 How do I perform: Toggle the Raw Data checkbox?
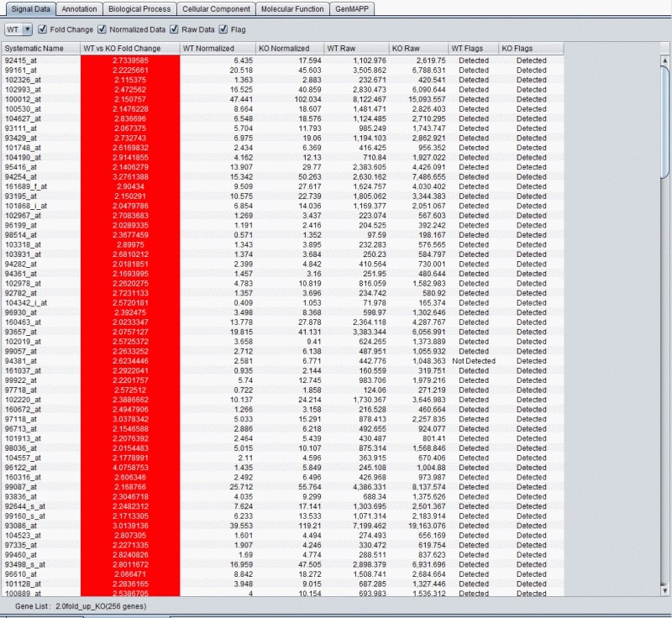(175, 29)
